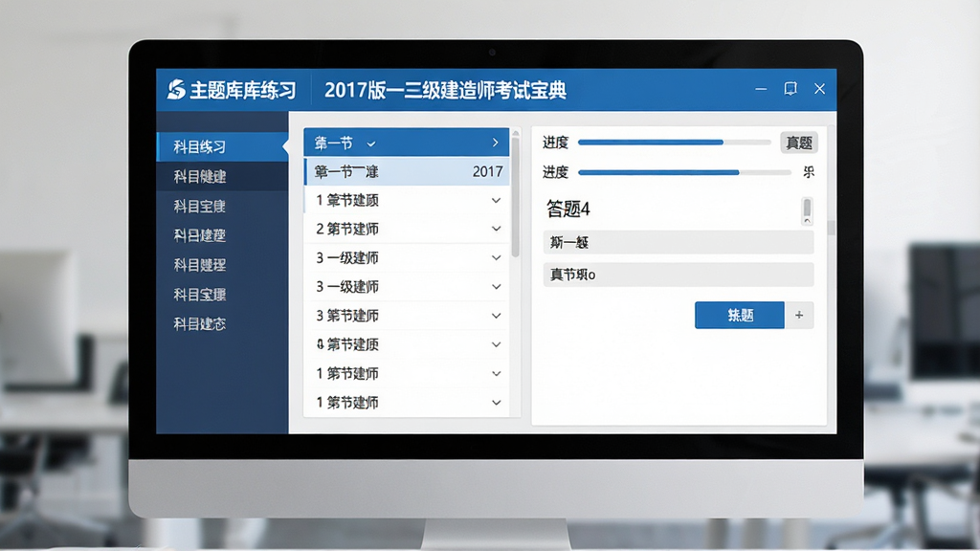Minimize the exam practice window
This screenshot has width=980, height=551.
761,89
